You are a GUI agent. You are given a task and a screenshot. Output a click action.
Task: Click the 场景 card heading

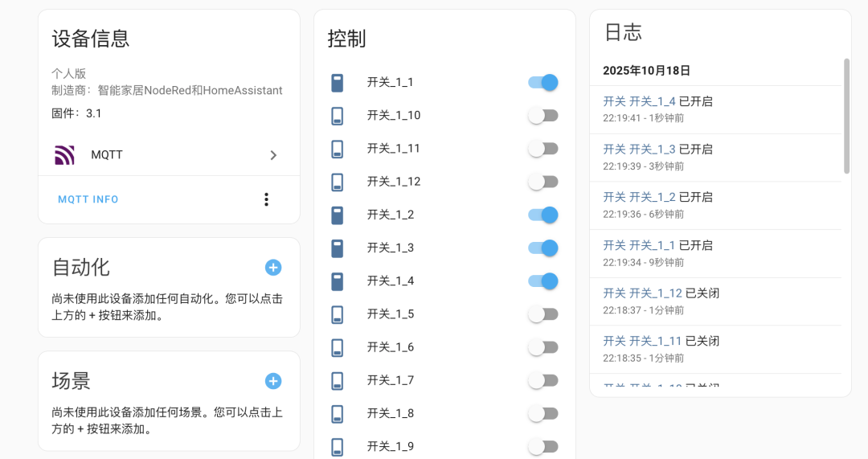coord(71,381)
